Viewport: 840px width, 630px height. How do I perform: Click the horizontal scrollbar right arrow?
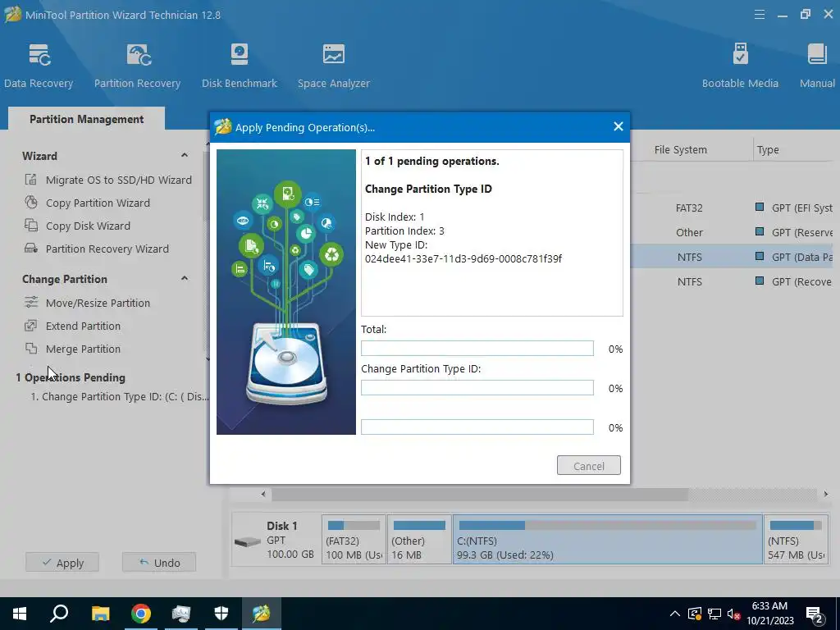825,494
